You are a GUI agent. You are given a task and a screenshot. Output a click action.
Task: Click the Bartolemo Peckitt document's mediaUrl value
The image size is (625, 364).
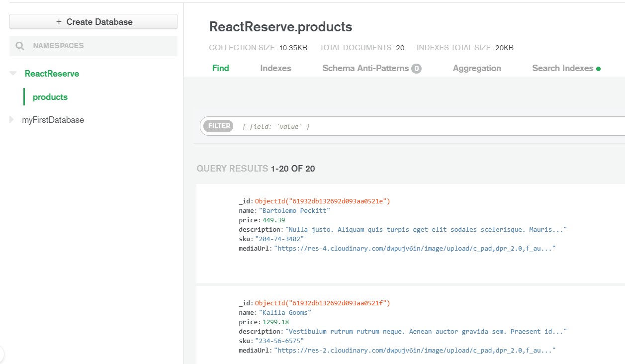tap(415, 248)
